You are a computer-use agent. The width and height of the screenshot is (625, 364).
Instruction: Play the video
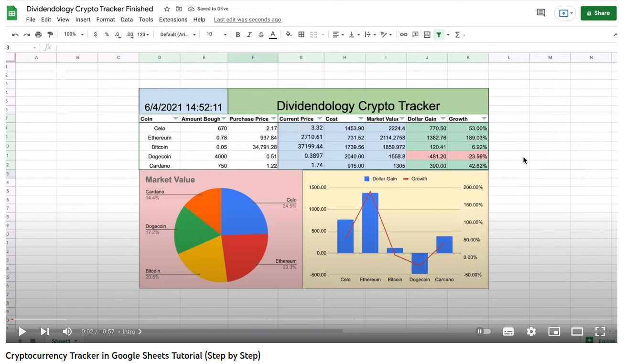[x=22, y=332]
